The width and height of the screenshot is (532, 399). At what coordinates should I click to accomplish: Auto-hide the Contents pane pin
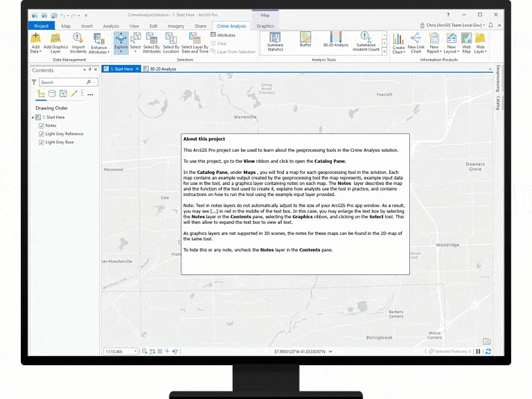coord(90,69)
